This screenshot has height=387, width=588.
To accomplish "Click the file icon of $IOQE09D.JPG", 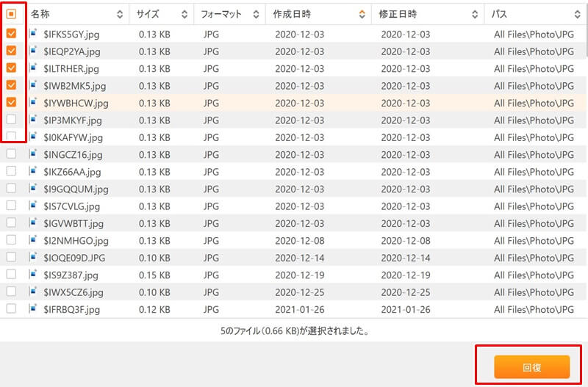I will click(x=34, y=257).
